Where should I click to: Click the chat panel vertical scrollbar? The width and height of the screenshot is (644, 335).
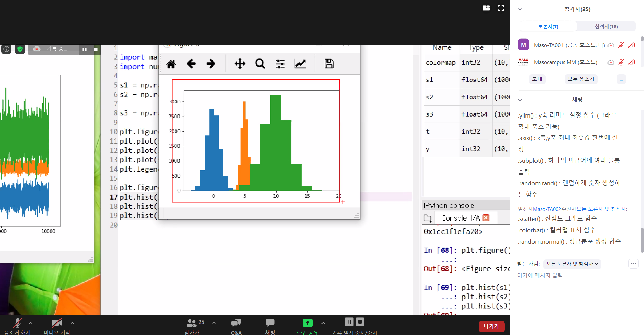[x=642, y=240]
